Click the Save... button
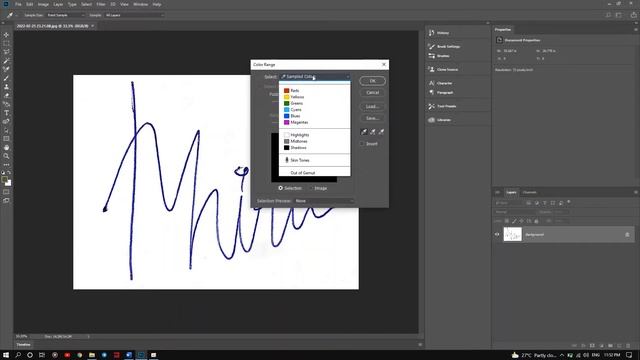640x360 pixels. pyautogui.click(x=372, y=118)
